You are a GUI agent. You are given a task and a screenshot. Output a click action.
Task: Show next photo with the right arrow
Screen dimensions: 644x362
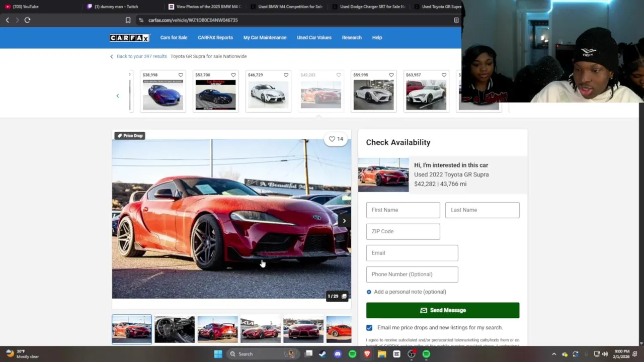344,221
